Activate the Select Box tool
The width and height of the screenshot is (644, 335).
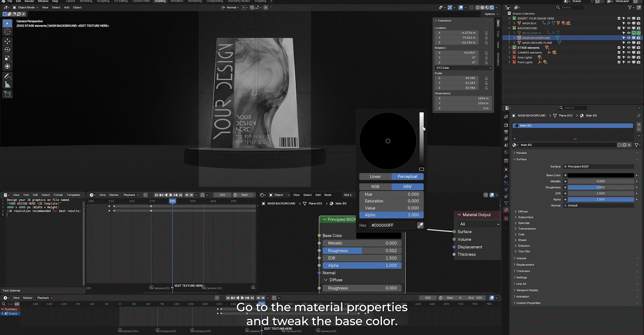tap(7, 23)
